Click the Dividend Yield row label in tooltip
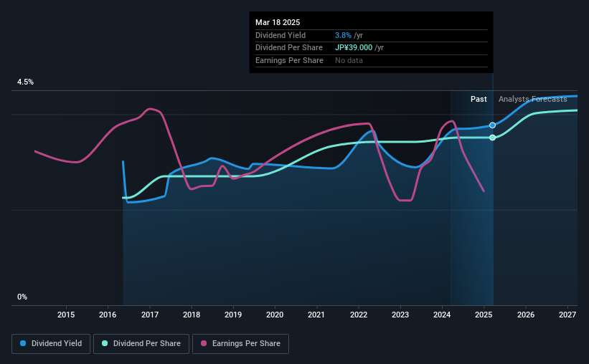Screen dimensions: 589x364 click(x=281, y=35)
